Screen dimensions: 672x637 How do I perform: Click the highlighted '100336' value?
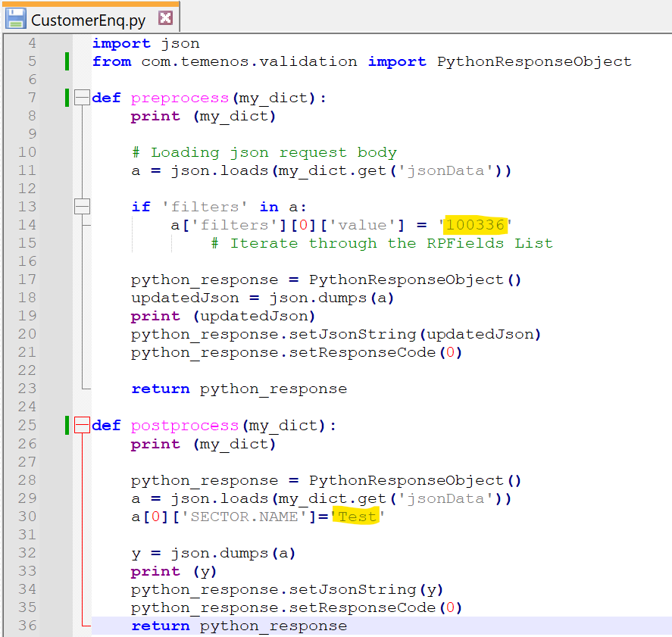coord(474,225)
